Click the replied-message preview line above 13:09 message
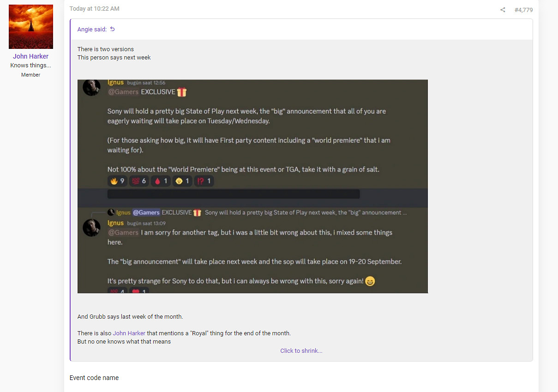558x392 pixels. (258, 213)
